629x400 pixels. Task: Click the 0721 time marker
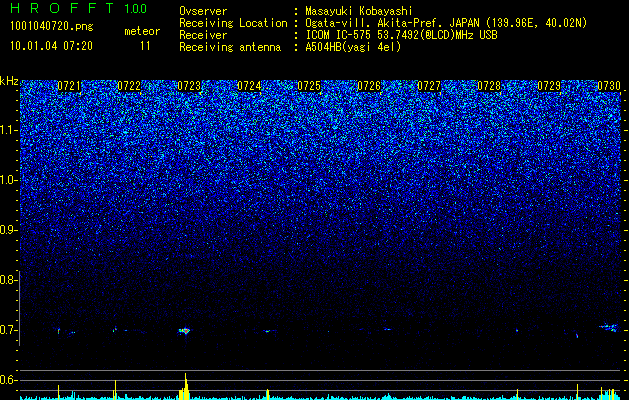pyautogui.click(x=69, y=86)
